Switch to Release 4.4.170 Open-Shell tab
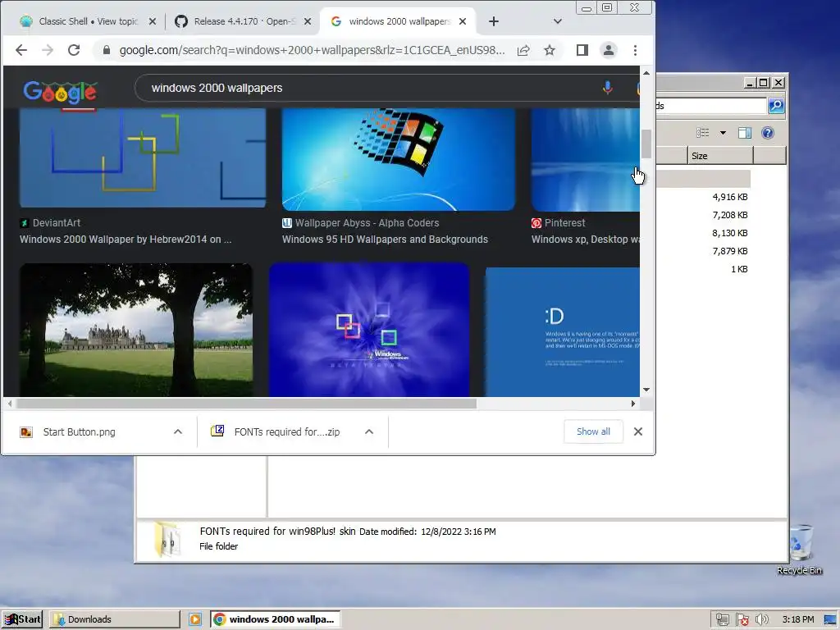This screenshot has height=630, width=840. 245,21
